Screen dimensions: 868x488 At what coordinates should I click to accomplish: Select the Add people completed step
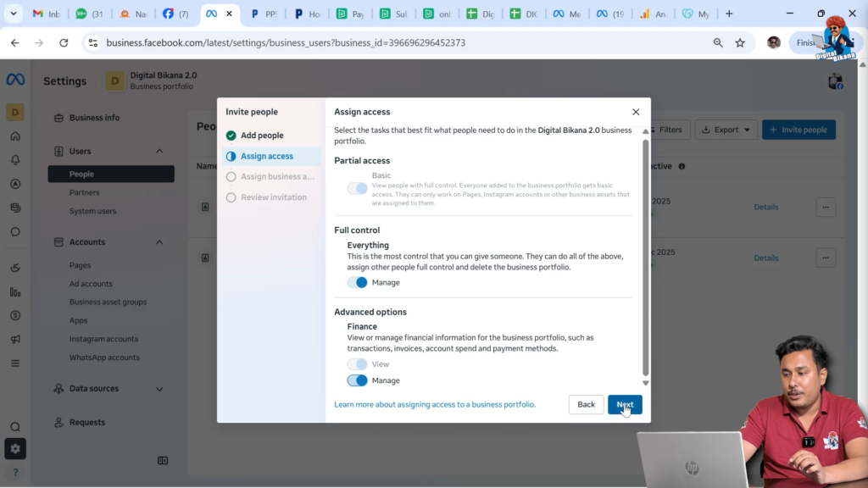[x=270, y=136]
